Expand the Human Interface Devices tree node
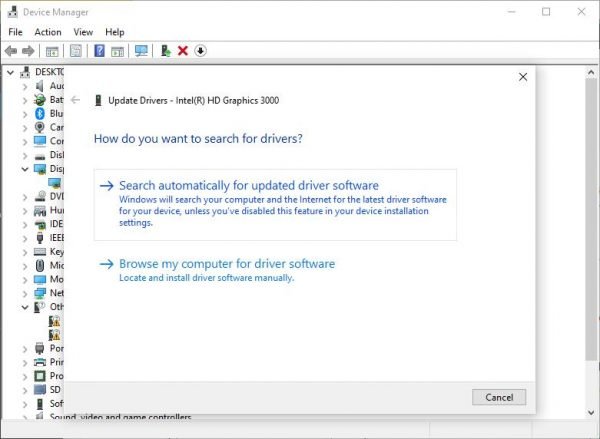 25,211
